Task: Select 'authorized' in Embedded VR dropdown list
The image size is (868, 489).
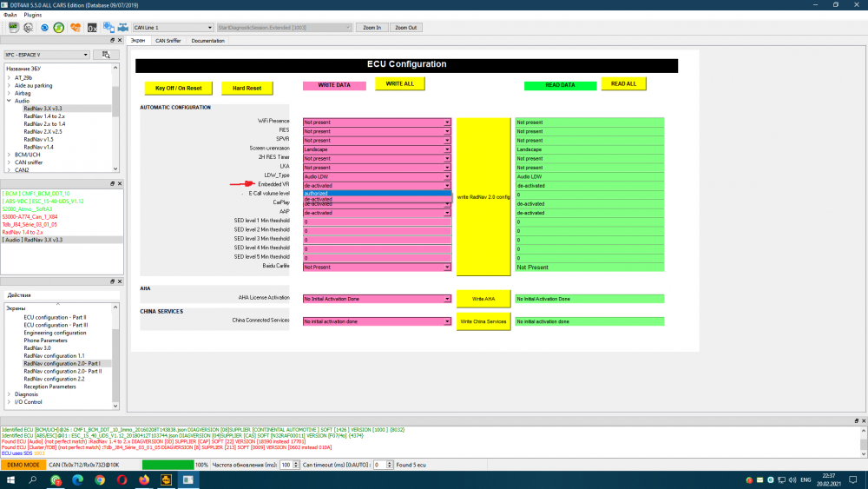Action: click(x=377, y=194)
